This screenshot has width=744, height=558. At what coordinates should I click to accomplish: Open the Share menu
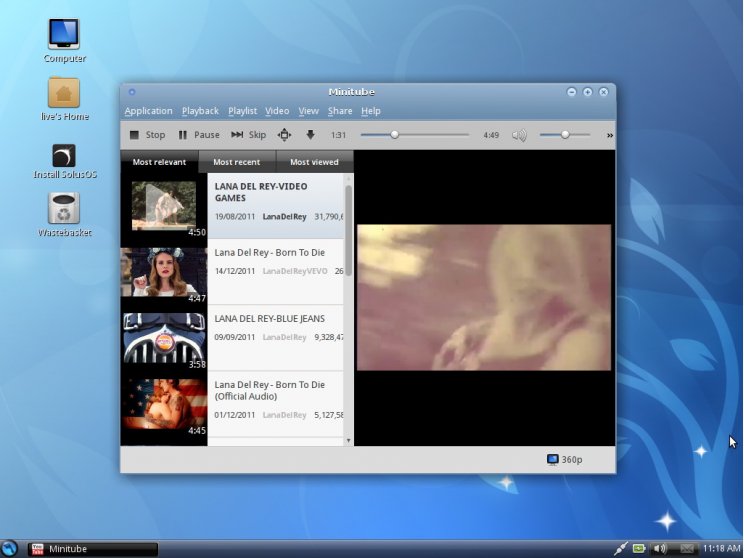click(x=340, y=111)
